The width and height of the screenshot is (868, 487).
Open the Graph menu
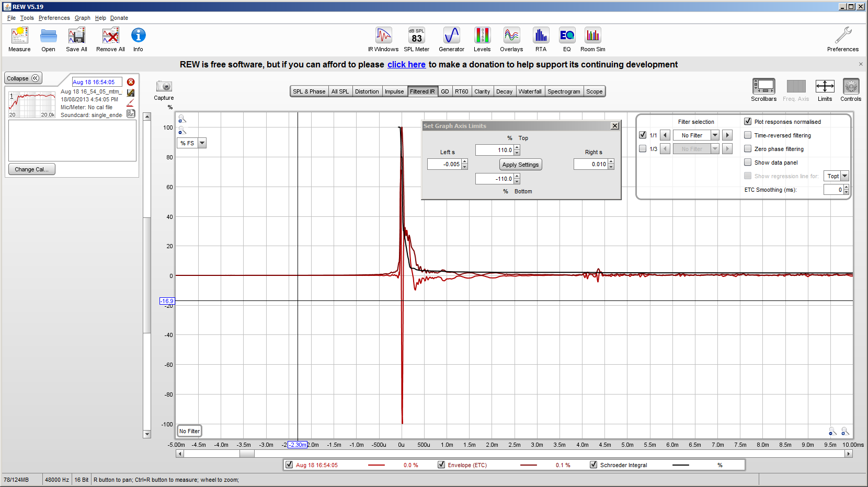coord(82,18)
